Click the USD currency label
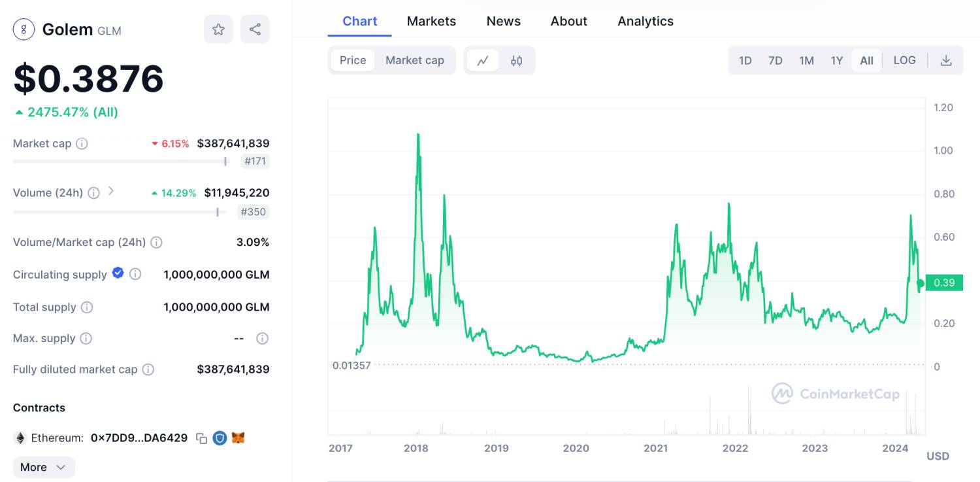Image resolution: width=980 pixels, height=482 pixels. 938,456
